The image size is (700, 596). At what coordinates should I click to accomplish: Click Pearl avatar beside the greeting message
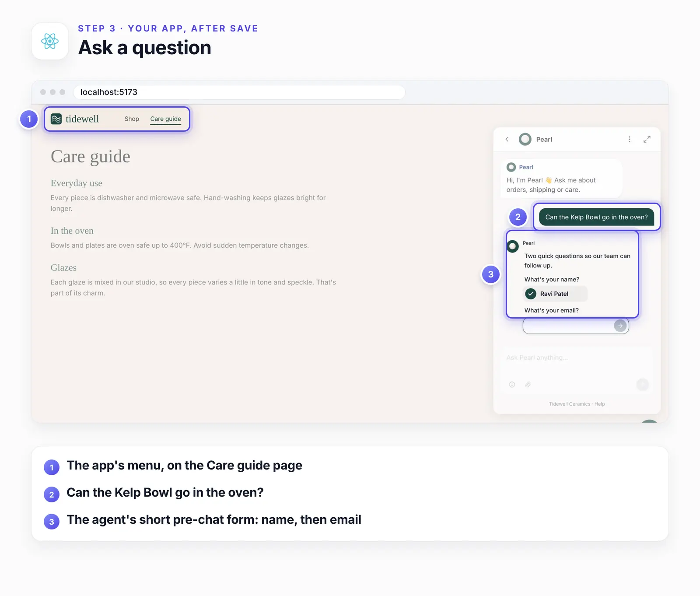[x=511, y=167]
